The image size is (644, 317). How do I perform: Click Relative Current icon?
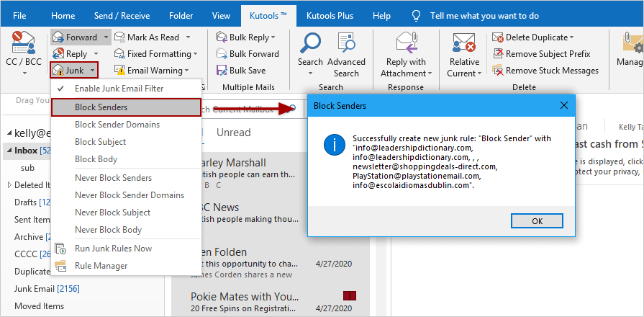pyautogui.click(x=464, y=43)
